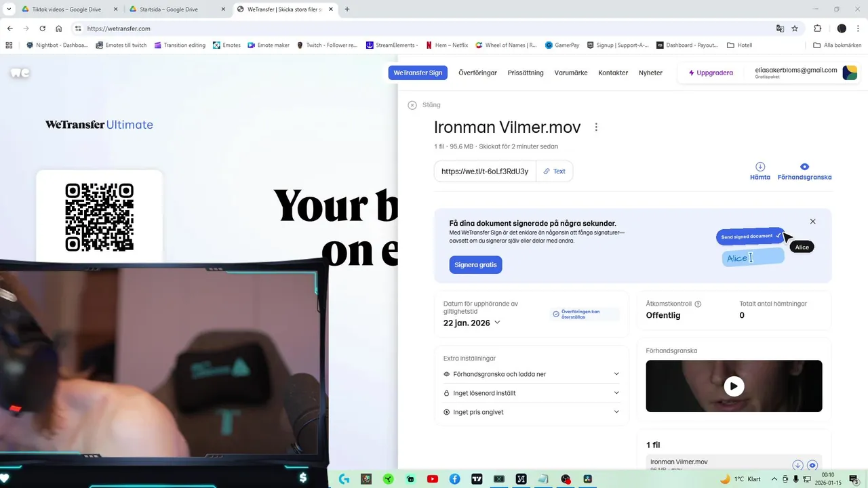Open the Prissättning menu item
This screenshot has width=868, height=488.
coord(526,73)
